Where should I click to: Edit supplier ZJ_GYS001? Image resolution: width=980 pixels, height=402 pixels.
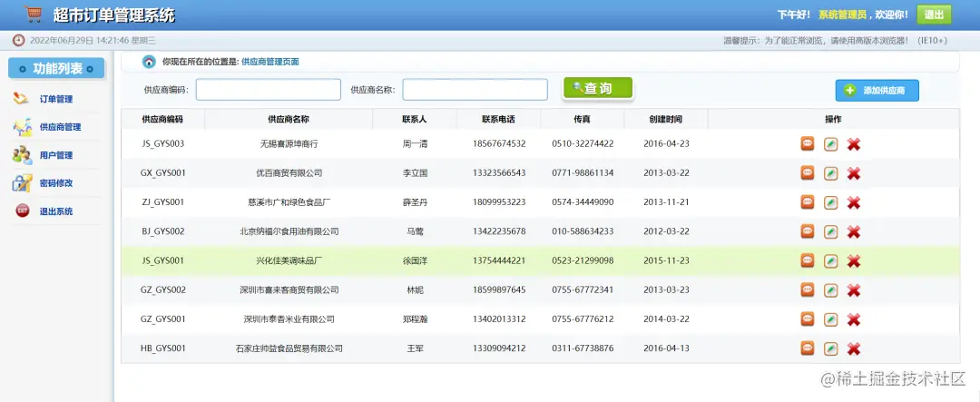pos(830,202)
